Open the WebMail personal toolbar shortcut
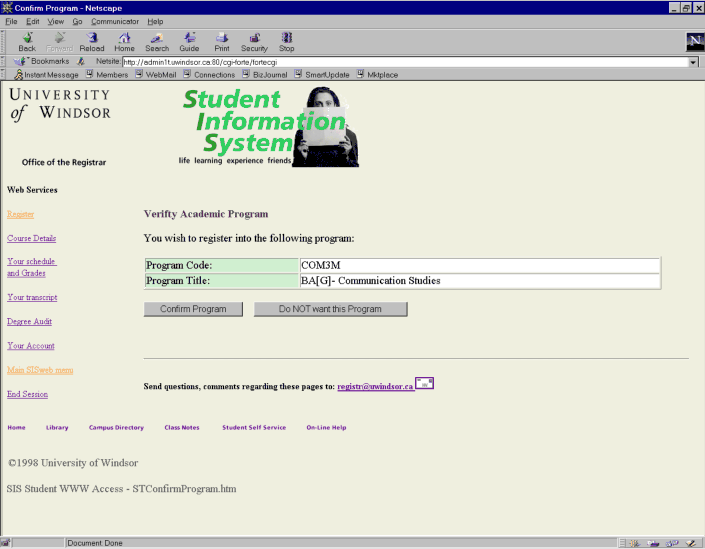 point(160,74)
